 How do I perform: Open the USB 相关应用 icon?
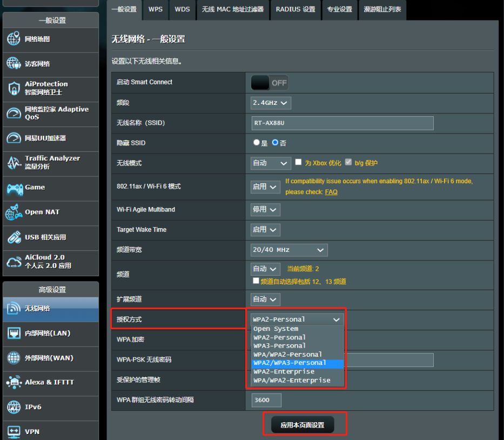14,237
